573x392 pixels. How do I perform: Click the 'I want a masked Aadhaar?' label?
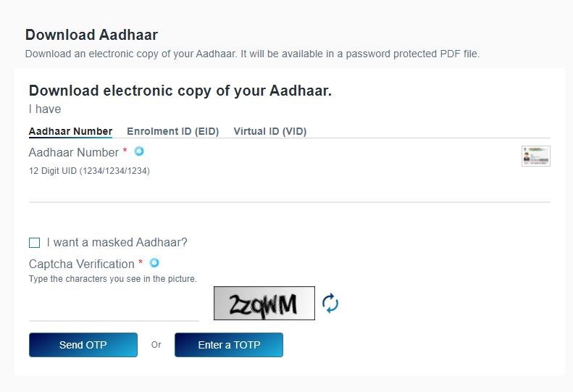click(x=117, y=242)
